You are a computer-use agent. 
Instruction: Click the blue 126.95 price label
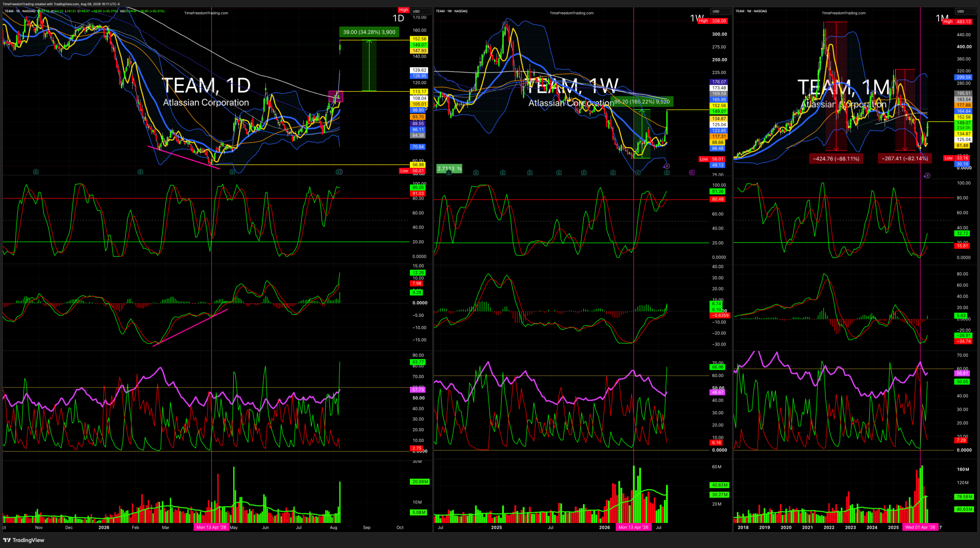tap(419, 76)
